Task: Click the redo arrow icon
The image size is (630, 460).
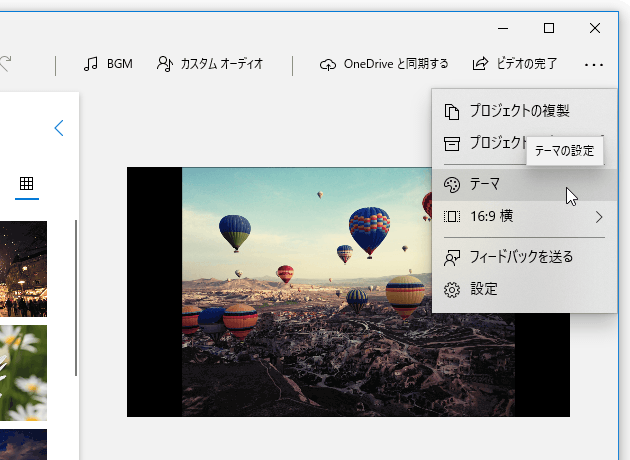Action: [5, 63]
